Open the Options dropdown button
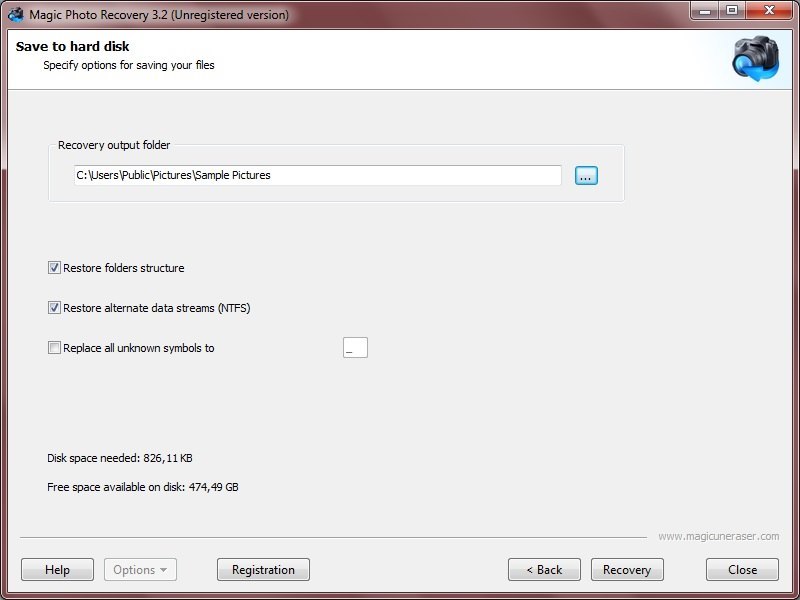800x600 pixels. tap(140, 569)
